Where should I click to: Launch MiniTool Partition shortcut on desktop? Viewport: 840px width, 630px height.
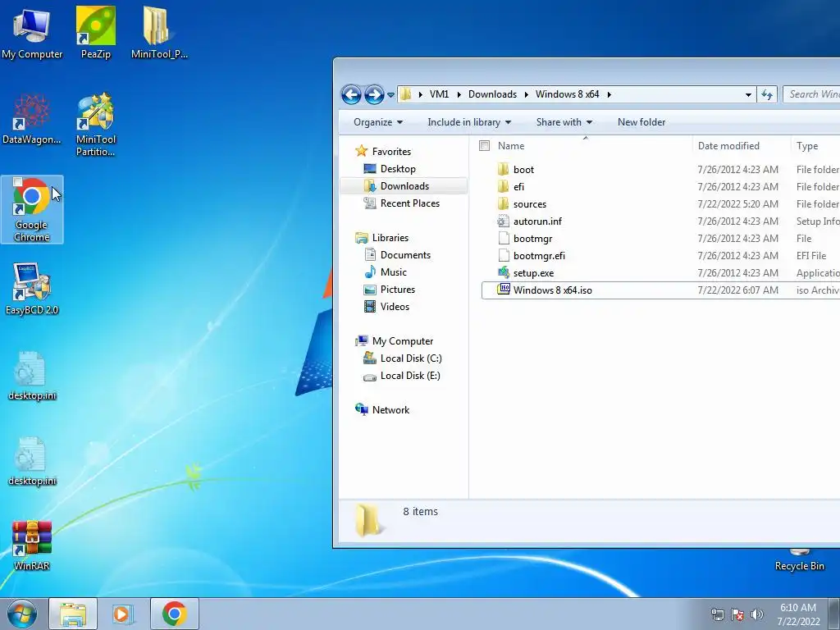click(96, 125)
